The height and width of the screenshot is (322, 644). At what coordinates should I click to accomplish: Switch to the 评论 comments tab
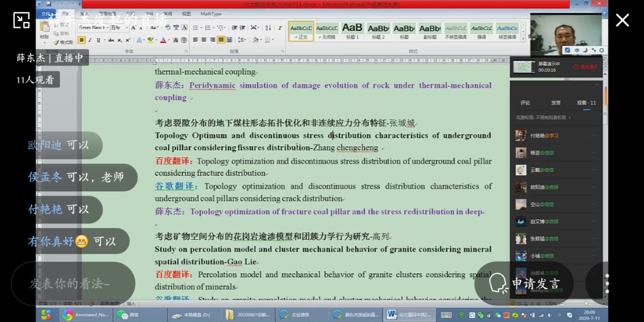[x=525, y=103]
